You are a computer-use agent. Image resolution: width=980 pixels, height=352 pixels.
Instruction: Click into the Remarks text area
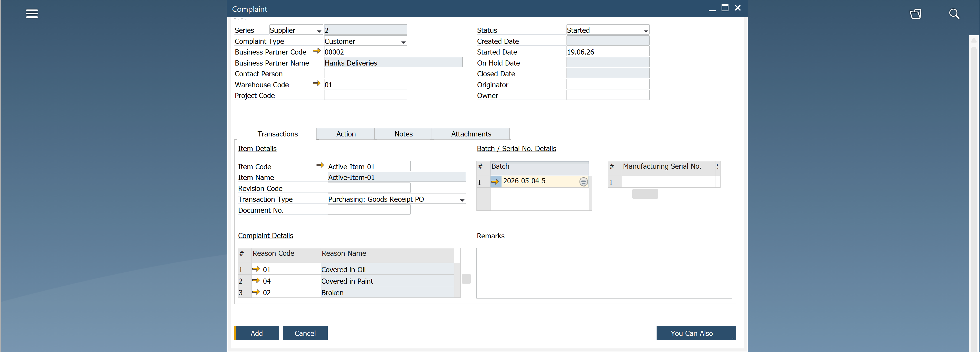(604, 273)
